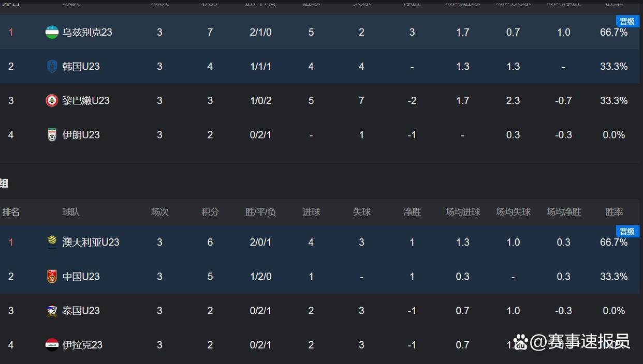Open the 中国U23 team page
Viewport: 643px width, 364px height.
coord(81,277)
